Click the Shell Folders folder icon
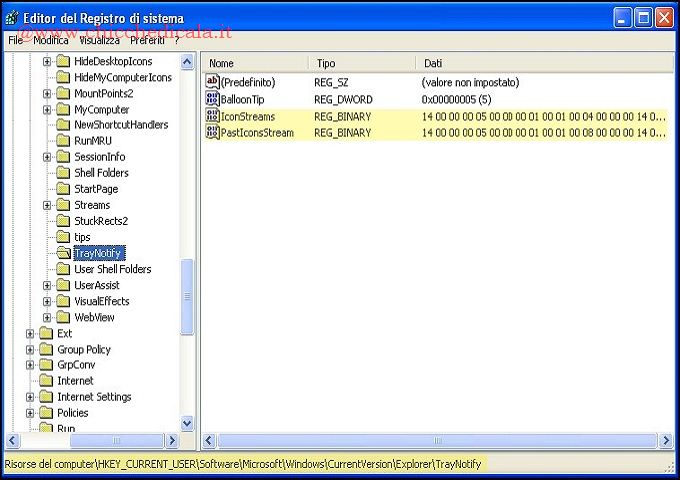680x480 pixels. (x=64, y=173)
